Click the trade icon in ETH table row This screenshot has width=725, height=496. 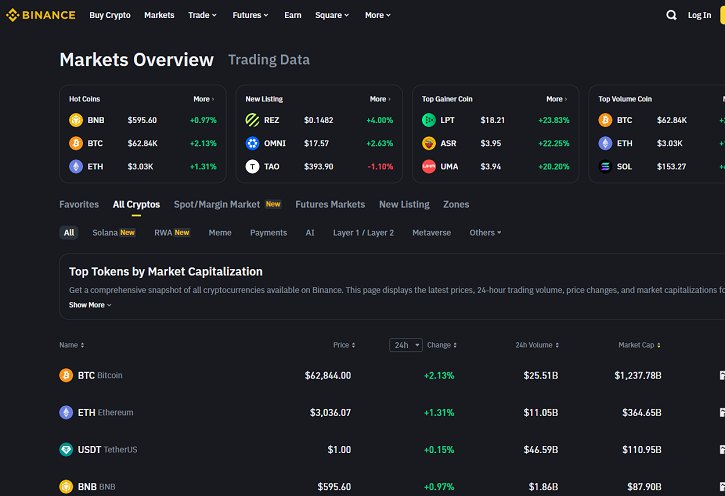pos(722,412)
